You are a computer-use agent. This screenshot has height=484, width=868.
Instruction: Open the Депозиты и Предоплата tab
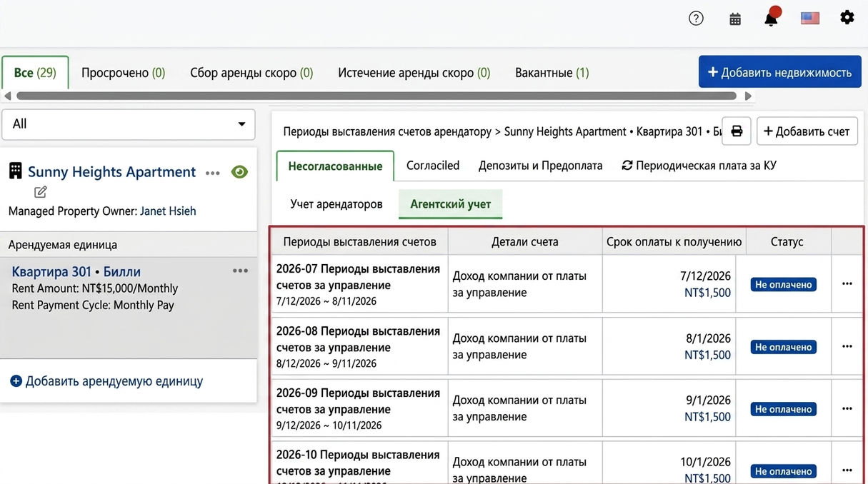pos(541,166)
